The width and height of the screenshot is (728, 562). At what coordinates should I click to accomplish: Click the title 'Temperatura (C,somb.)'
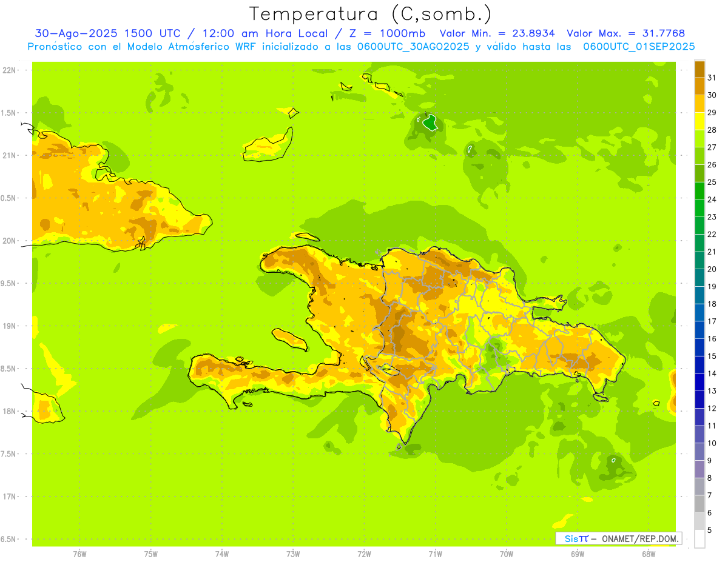[x=371, y=14]
